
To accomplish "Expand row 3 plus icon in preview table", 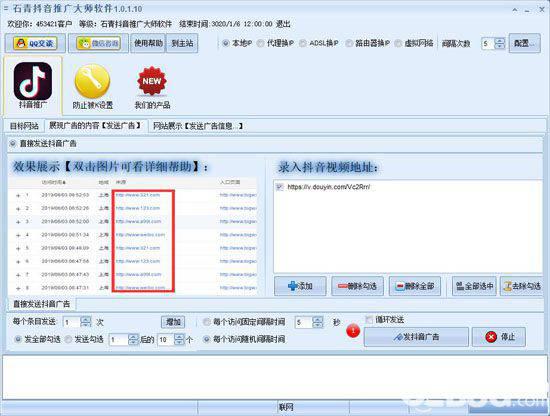I will point(18,222).
